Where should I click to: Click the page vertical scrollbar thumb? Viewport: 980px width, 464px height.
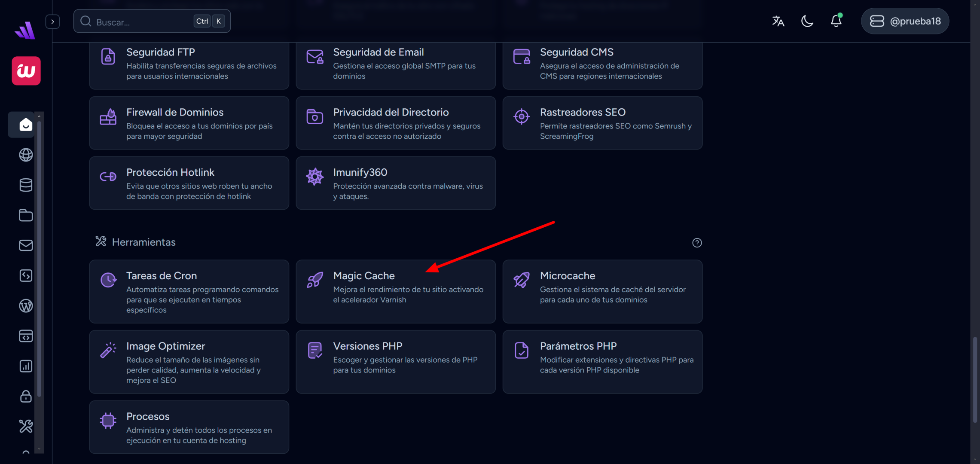pos(975,380)
